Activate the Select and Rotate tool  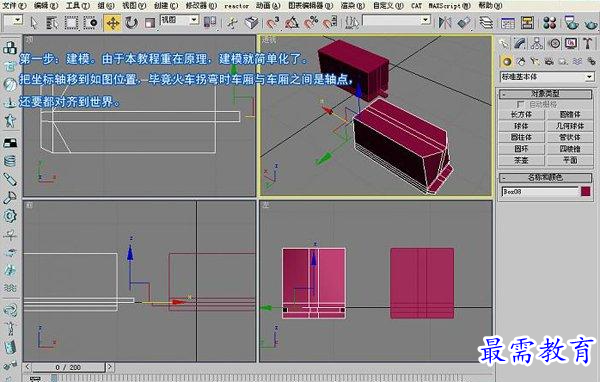click(131, 23)
